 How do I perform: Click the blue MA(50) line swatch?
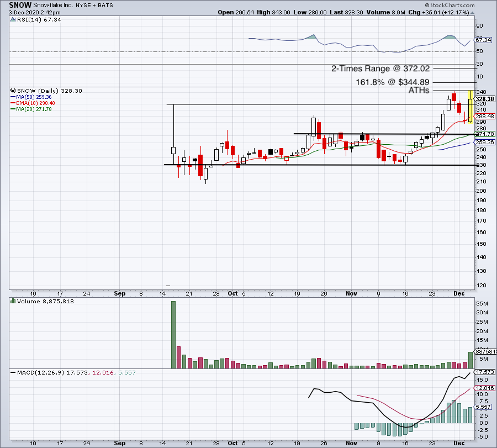click(x=13, y=97)
